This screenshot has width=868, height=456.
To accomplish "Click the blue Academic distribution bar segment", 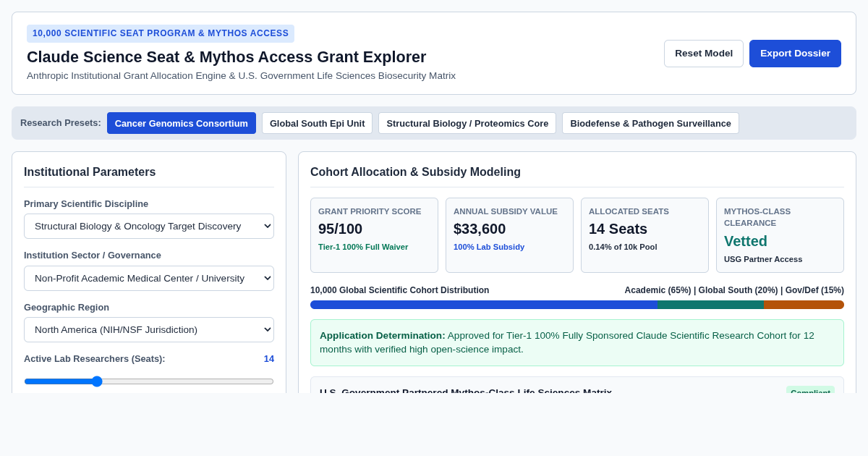I will point(484,305).
